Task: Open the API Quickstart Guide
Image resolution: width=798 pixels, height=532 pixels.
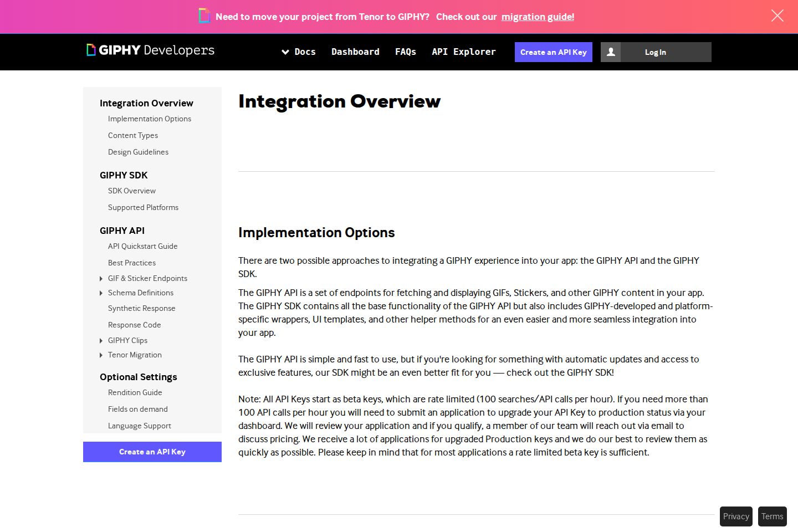Action: 142,246
